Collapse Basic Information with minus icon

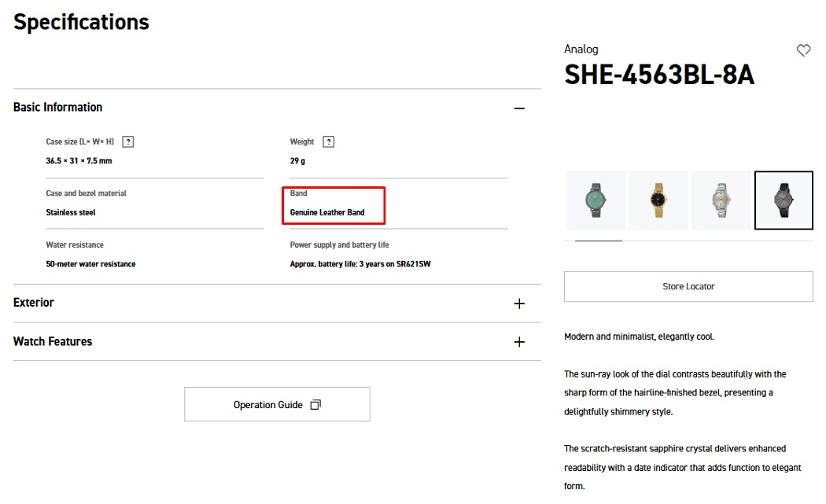[x=519, y=109]
